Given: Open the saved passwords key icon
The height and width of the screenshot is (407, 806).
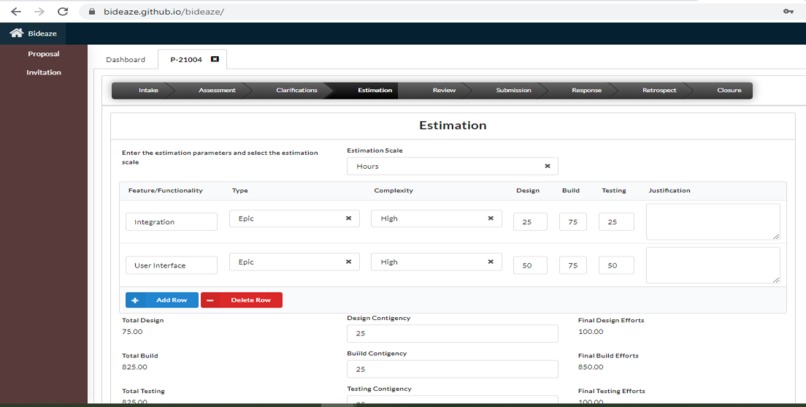Looking at the screenshot, I should click(x=788, y=11).
